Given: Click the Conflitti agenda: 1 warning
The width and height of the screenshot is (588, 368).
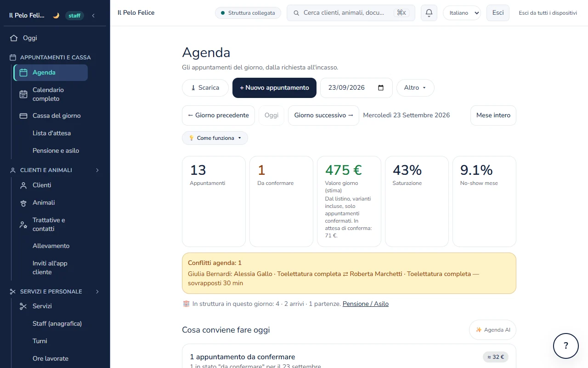Looking at the screenshot, I should (x=349, y=273).
